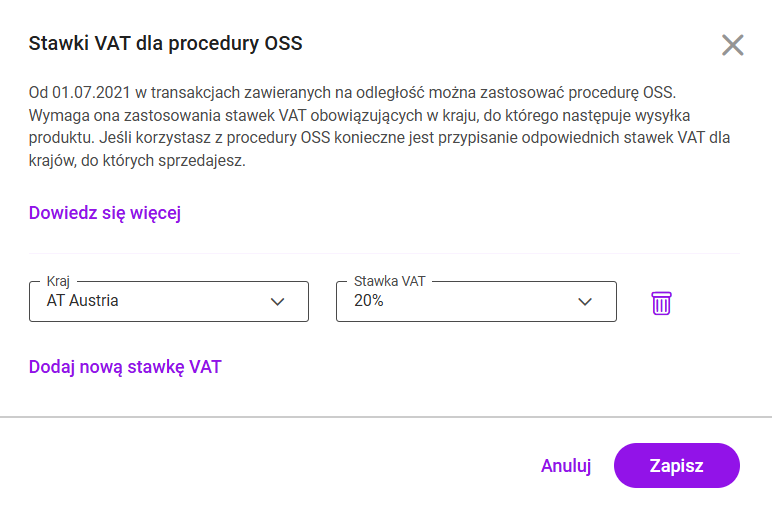
Task: Click the Stawka VAT field label
Action: 390,282
